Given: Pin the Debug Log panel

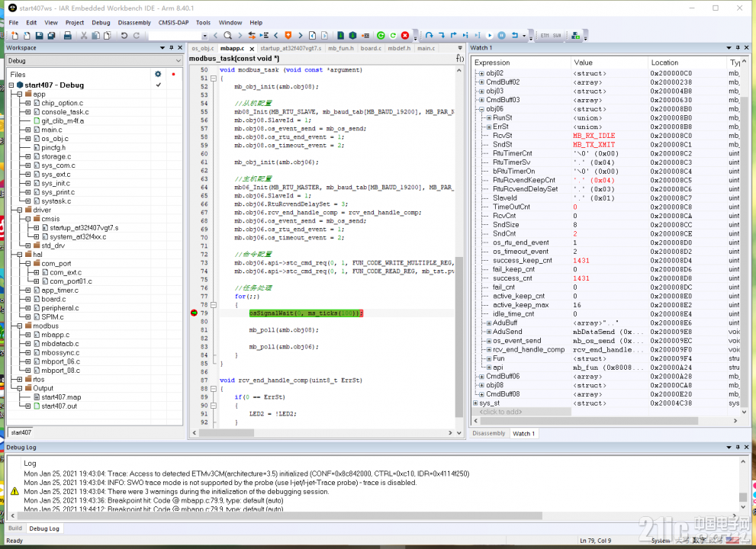Looking at the screenshot, I should point(738,448).
